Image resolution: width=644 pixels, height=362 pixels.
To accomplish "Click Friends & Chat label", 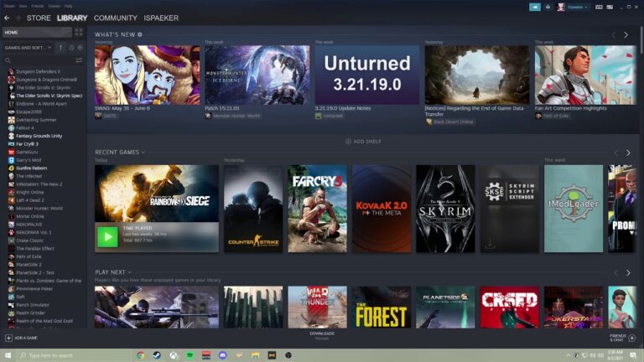I will (x=618, y=338).
